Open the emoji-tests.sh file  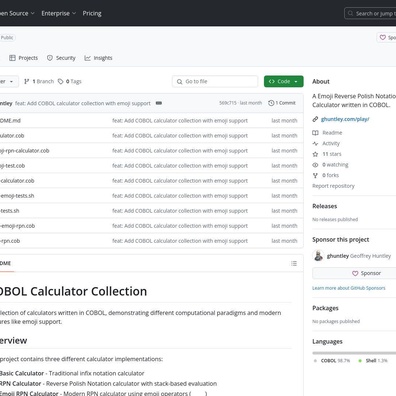pos(17,196)
